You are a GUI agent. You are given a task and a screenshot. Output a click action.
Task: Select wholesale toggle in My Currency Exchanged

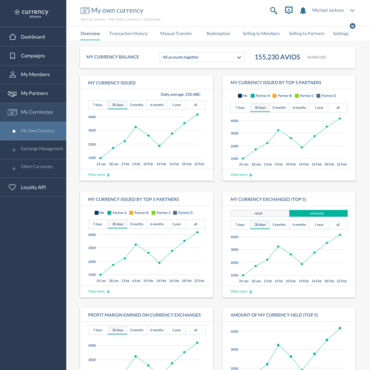318,213
